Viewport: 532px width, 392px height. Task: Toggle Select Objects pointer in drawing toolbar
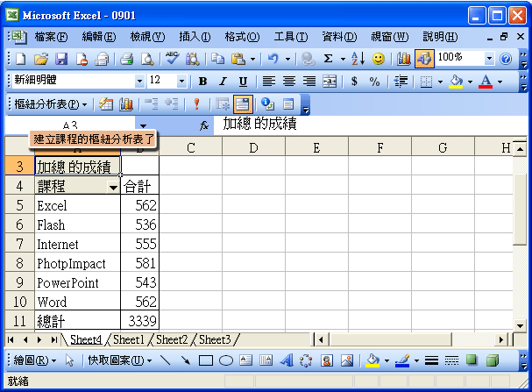(x=69, y=360)
